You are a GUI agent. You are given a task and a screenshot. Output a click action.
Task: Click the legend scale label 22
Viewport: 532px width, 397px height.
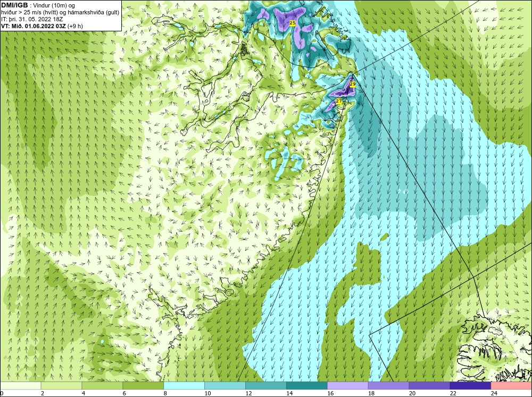tap(453, 393)
